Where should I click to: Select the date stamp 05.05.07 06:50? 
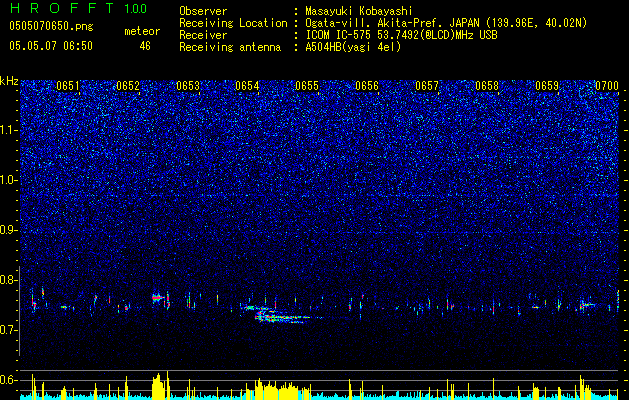(51, 46)
